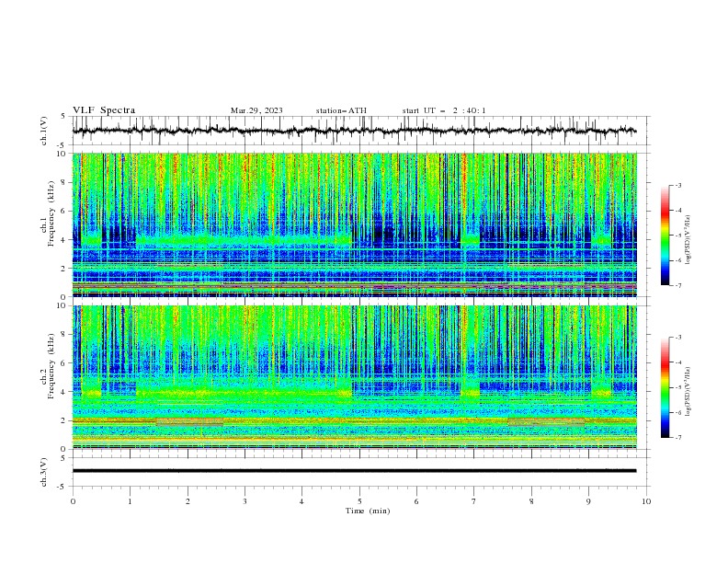The image size is (728, 563).
Task: Select the date text "Mar.29, 2023"
Action: tap(256, 110)
